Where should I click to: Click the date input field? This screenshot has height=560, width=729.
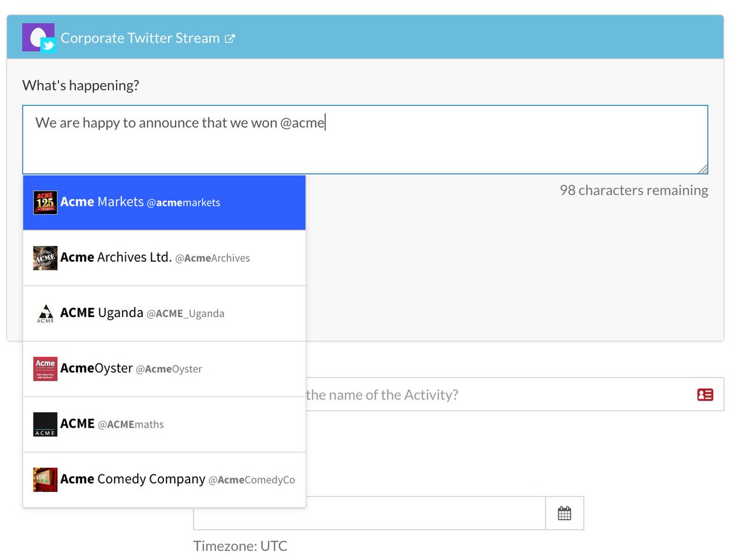click(x=369, y=513)
